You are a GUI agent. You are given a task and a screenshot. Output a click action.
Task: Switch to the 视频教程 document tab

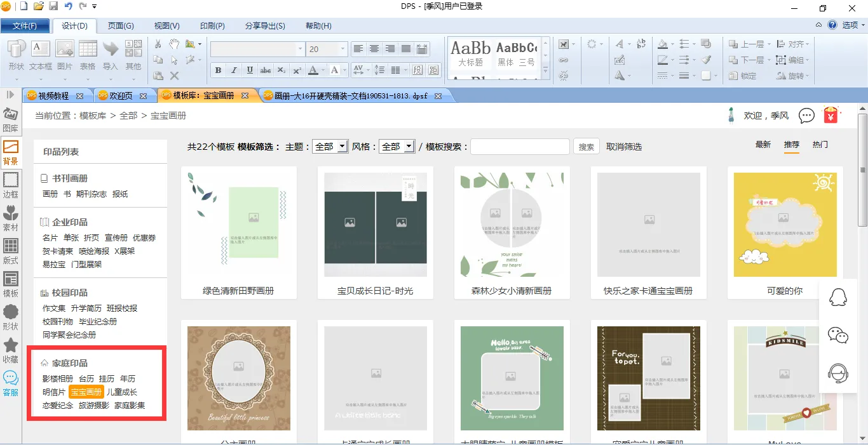53,96
